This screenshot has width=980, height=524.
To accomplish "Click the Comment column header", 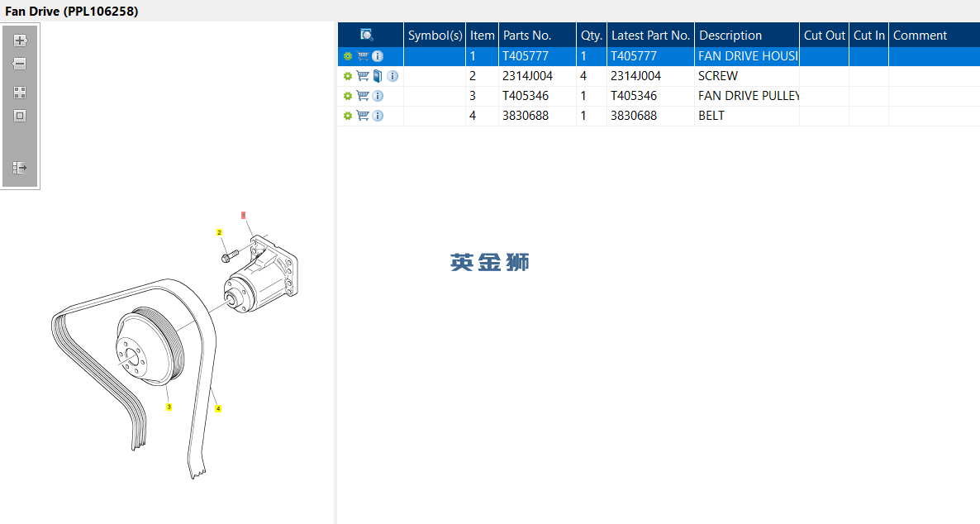I will pos(935,35).
